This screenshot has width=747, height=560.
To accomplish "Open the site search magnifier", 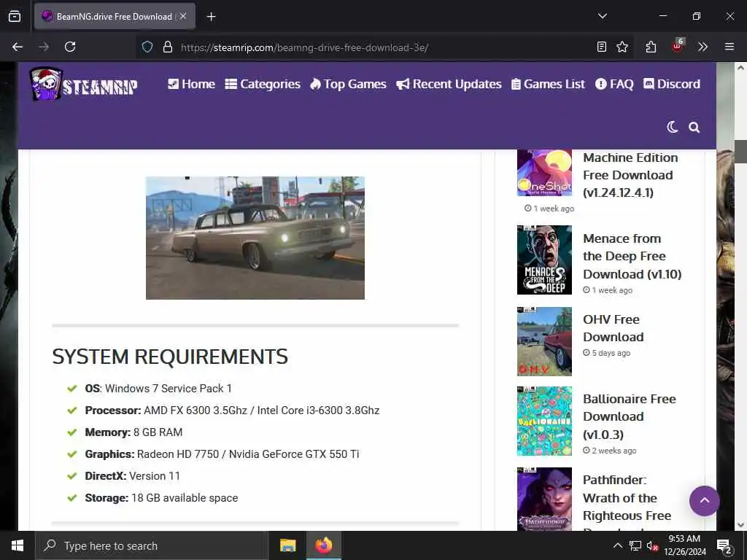I will (x=694, y=127).
